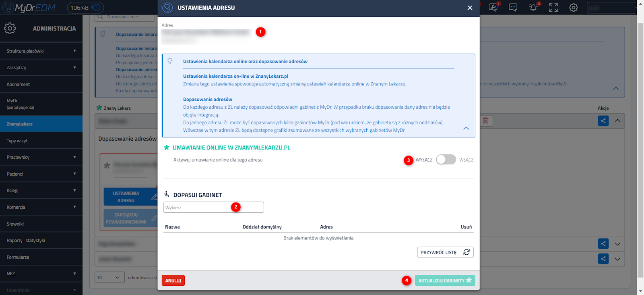The width and height of the screenshot is (644, 295).
Task: Click Przywróć listę button
Action: coord(445,252)
